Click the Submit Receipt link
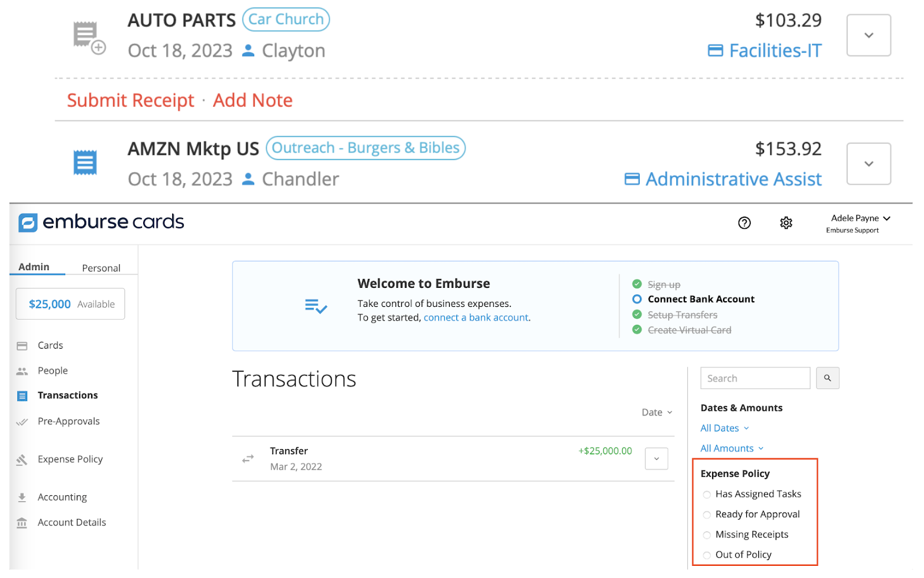 point(131,101)
